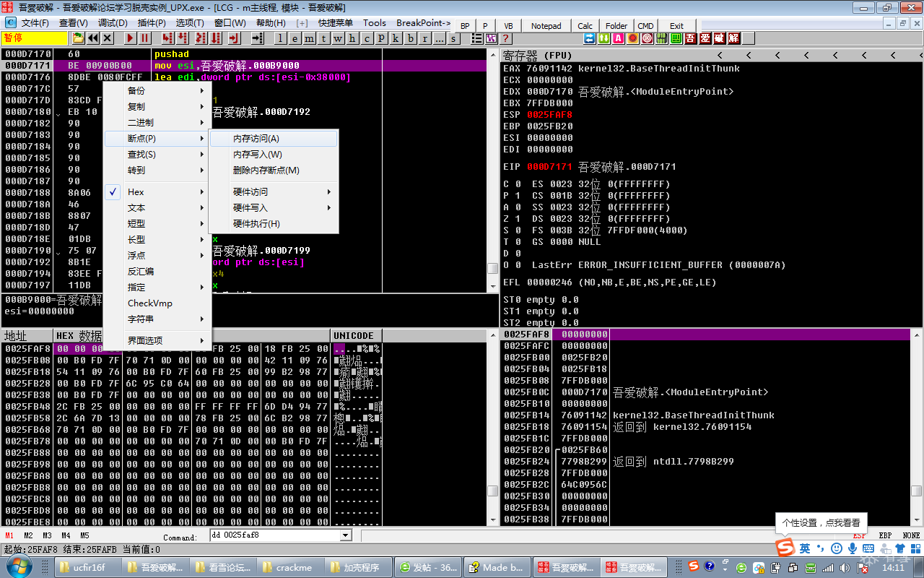Open the threads 't' button
The width and height of the screenshot is (924, 578).
coord(323,38)
